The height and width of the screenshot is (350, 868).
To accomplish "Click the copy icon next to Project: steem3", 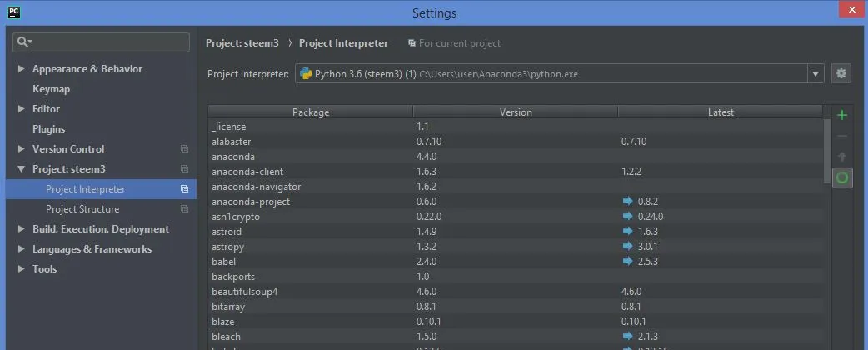I will click(184, 169).
